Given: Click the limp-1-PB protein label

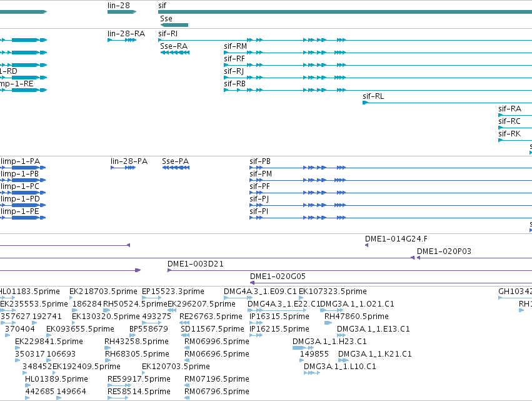Looking at the screenshot, I should (x=19, y=174).
